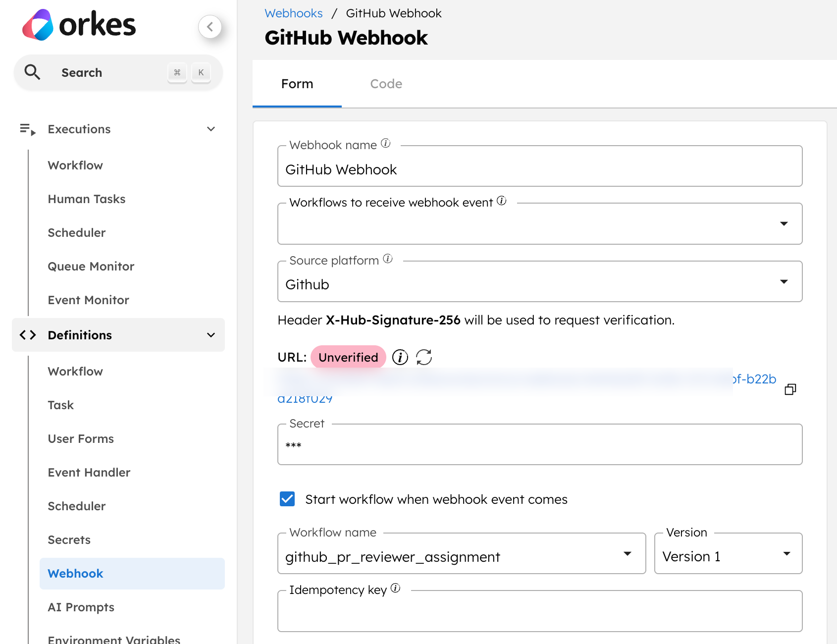The image size is (837, 644).
Task: Open Workflow under Executions
Action: [x=75, y=165]
